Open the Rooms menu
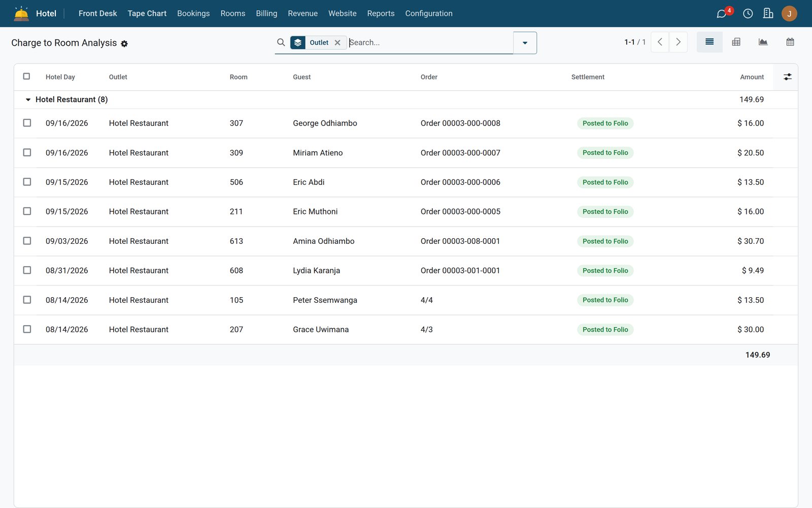Screen dimensions: 812x508 coord(233,14)
